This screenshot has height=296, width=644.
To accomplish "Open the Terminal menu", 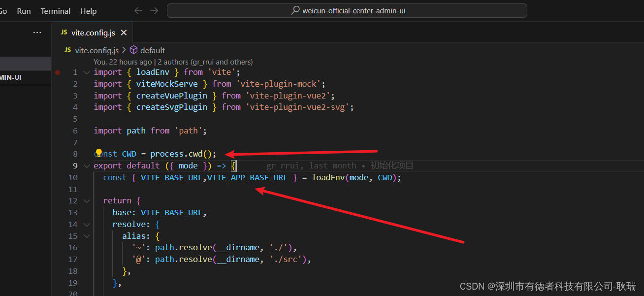I will 56,11.
